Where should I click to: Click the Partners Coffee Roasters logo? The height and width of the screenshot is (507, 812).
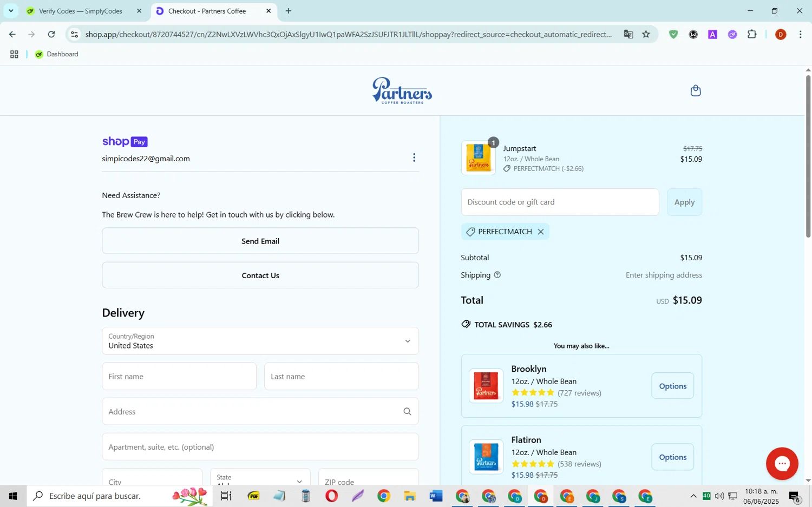(402, 90)
